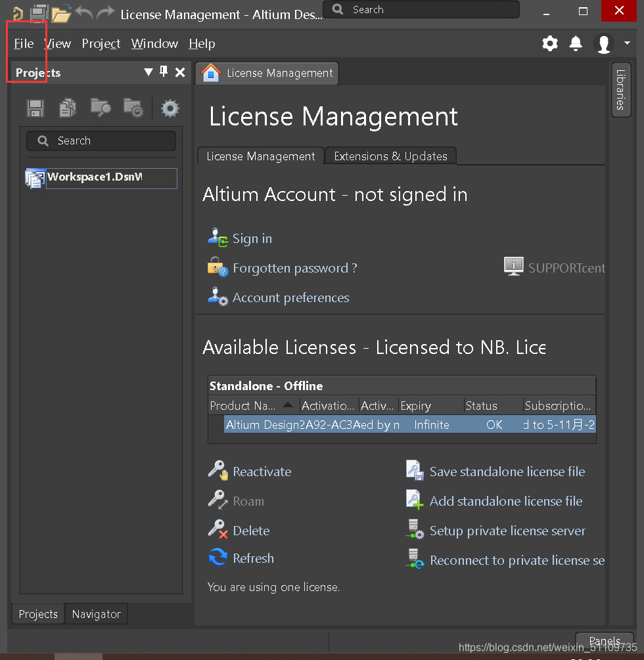Click the blue Refresh arrows icon
The width and height of the screenshot is (644, 660).
click(x=218, y=558)
